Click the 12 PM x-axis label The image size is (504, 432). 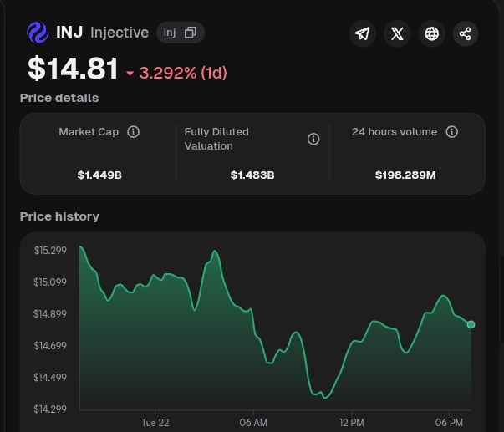(352, 422)
